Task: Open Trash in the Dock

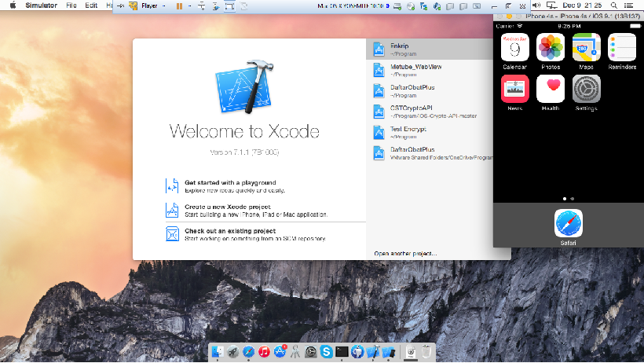Action: pos(426,352)
